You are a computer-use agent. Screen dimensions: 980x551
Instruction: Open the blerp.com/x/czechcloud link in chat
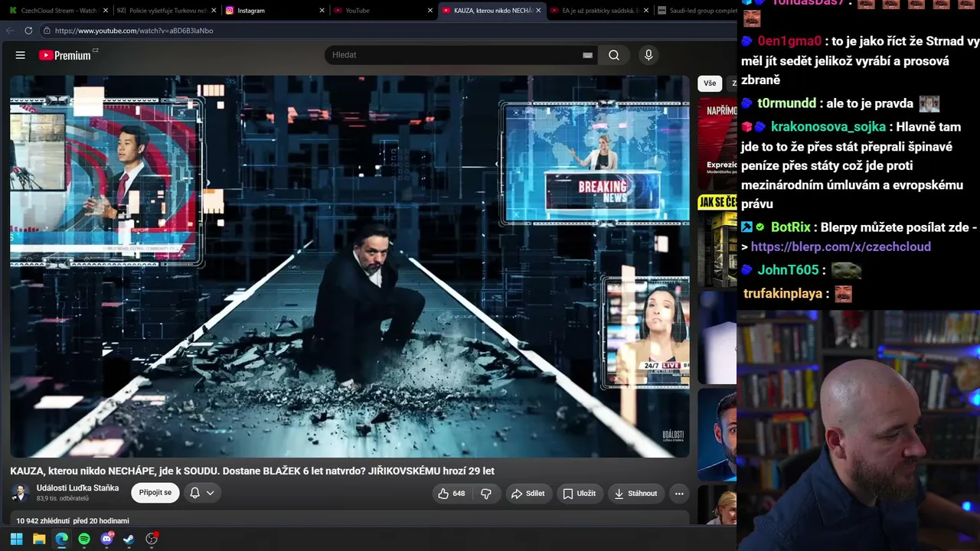pos(841,247)
